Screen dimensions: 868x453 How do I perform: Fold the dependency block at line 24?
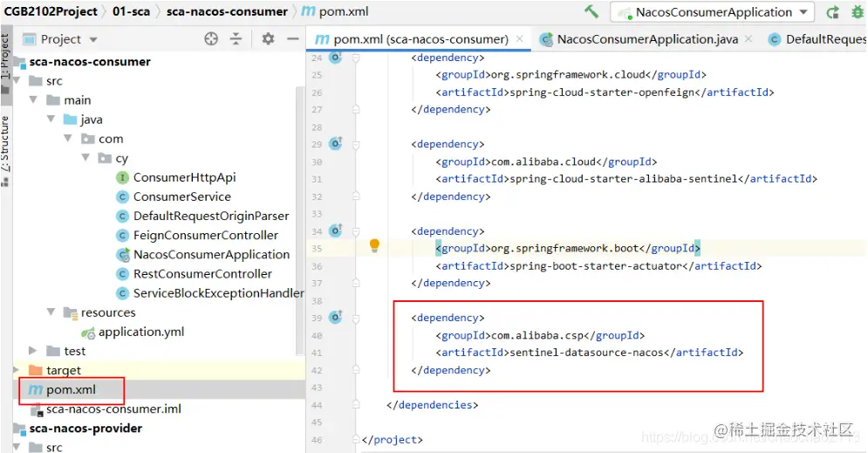[x=356, y=58]
